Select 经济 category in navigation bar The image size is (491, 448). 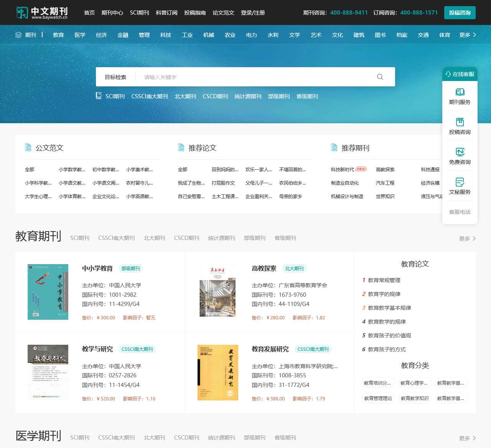pyautogui.click(x=101, y=35)
